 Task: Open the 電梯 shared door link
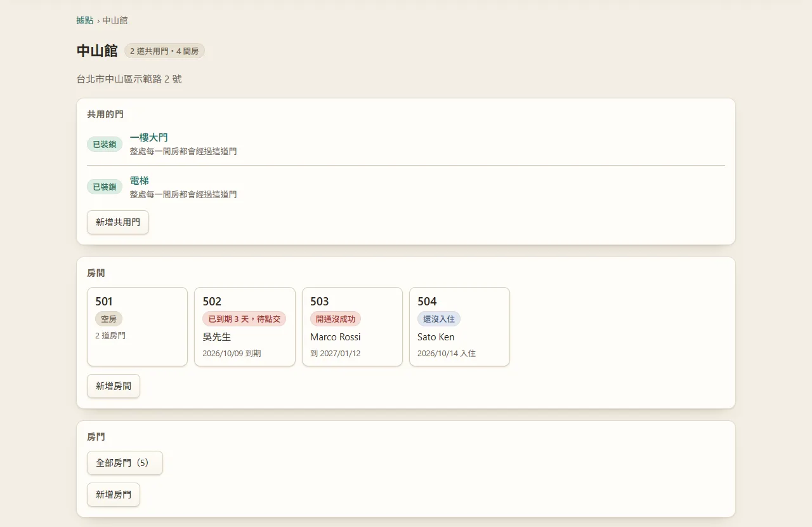140,180
